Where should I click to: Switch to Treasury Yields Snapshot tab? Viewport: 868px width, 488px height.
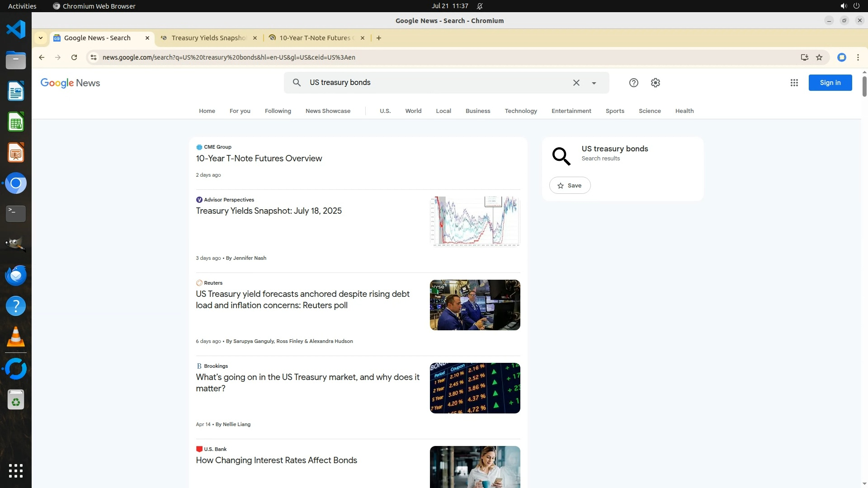(x=208, y=38)
